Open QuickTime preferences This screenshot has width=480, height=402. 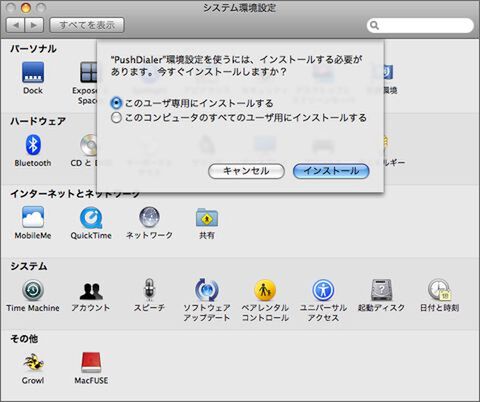91,217
